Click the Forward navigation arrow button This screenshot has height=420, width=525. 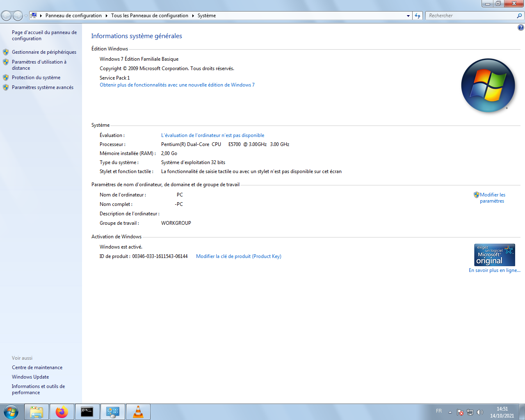click(x=18, y=16)
